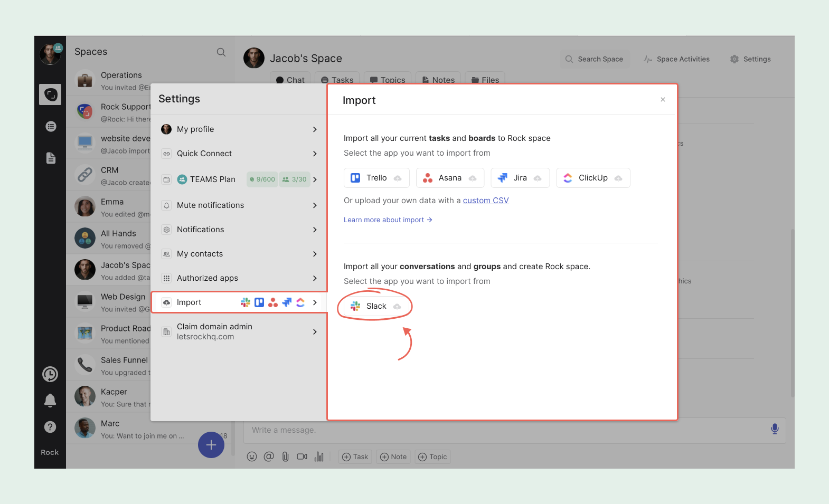Open the All Hands space
This screenshot has height=504, width=829.
(108, 239)
